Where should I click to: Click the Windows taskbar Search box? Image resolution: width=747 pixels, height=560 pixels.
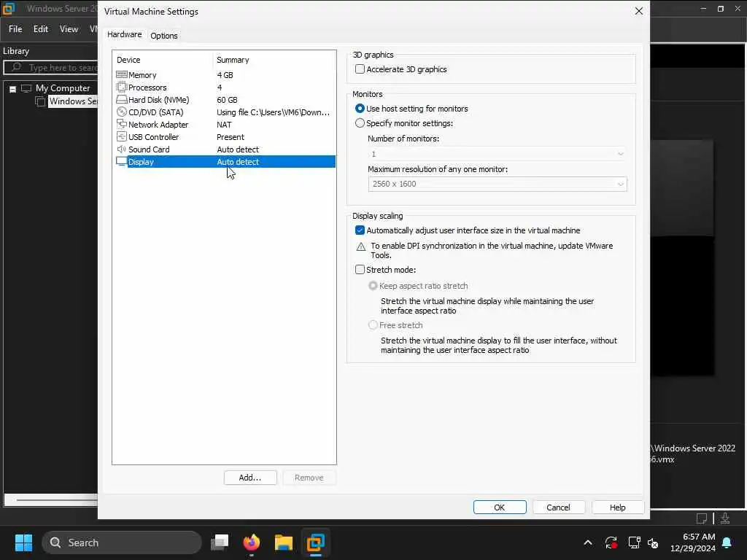point(122,542)
